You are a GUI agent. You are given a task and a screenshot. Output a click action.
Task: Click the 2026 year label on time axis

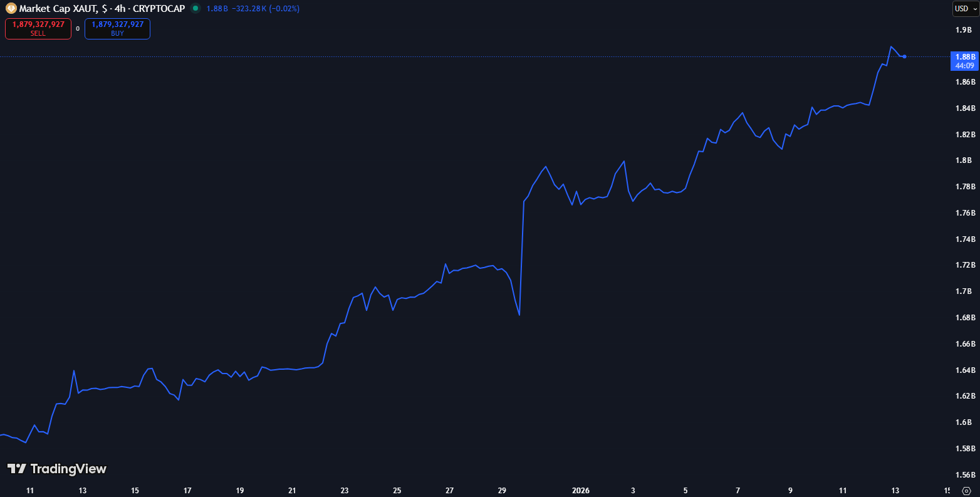pos(581,491)
